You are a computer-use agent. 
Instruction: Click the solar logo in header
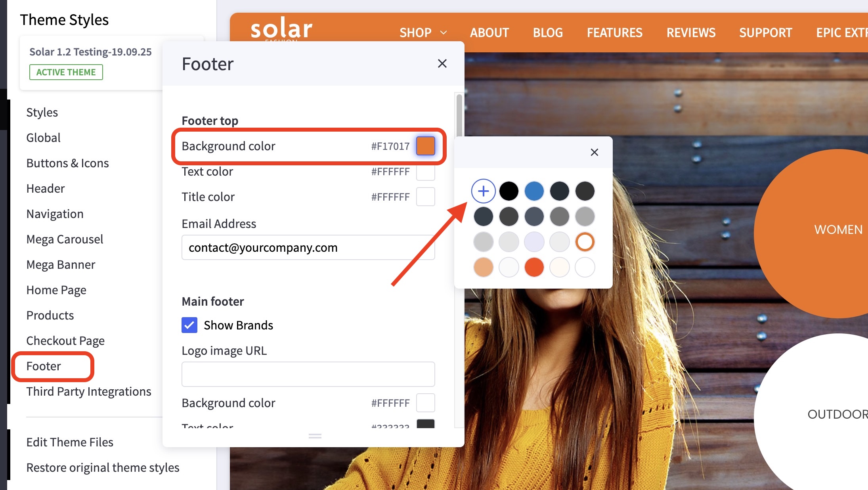coord(281,29)
